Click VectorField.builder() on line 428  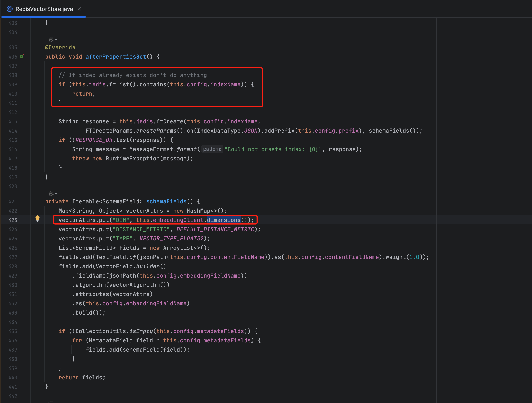pyautogui.click(x=131, y=266)
